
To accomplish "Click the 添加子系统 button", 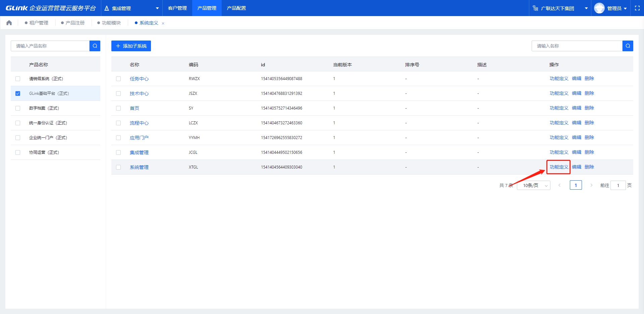I will pyautogui.click(x=131, y=46).
